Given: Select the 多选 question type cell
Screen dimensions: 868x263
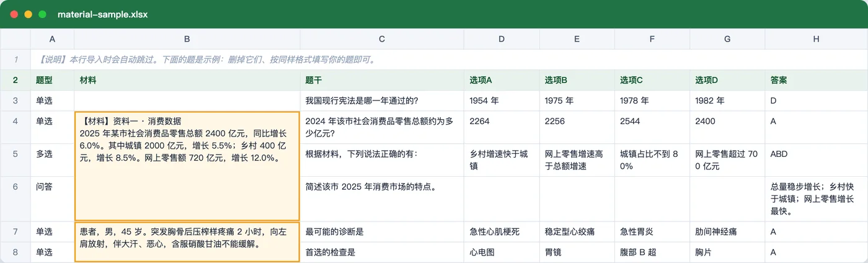Looking at the screenshot, I should (x=53, y=160).
